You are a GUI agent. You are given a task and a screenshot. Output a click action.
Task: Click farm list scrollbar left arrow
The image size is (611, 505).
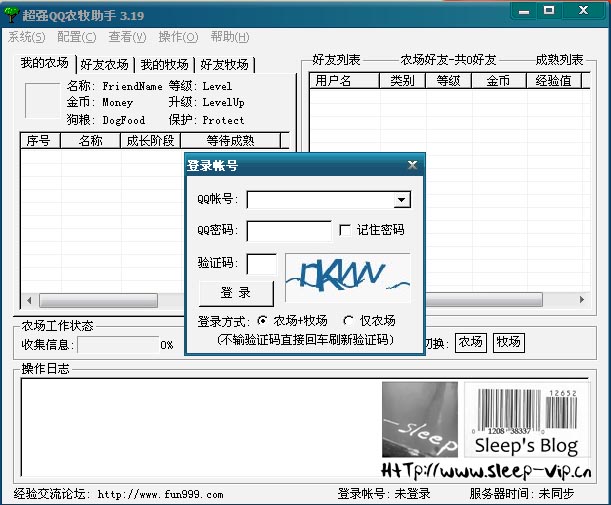pyautogui.click(x=30, y=300)
